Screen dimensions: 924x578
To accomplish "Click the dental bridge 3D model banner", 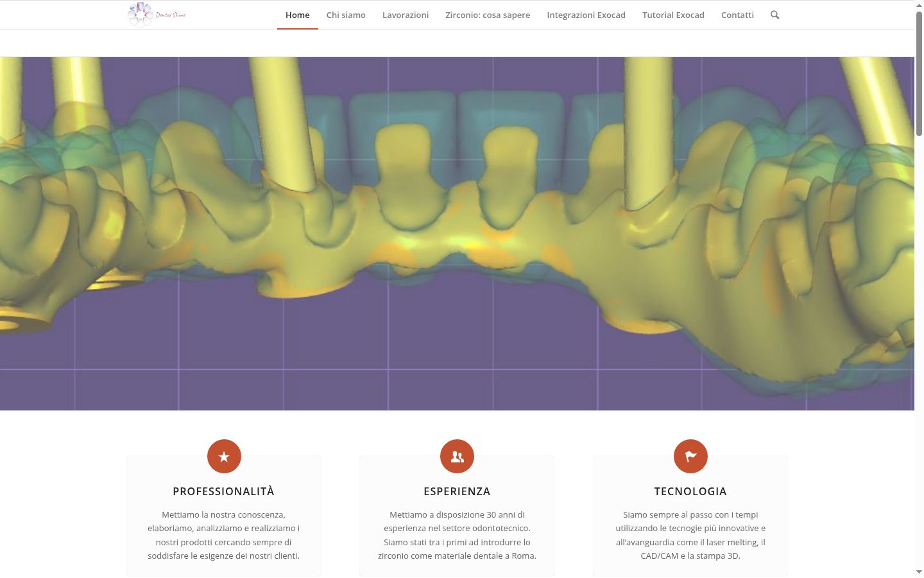I will 457,234.
